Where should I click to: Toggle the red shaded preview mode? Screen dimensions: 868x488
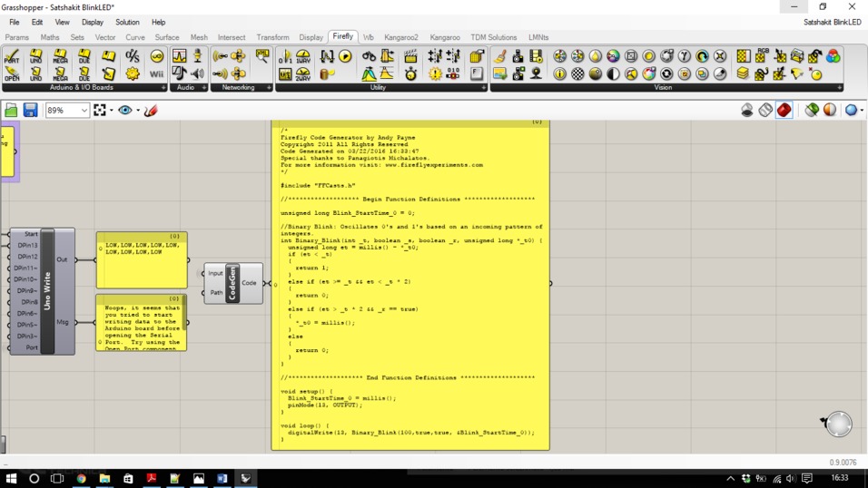point(784,110)
